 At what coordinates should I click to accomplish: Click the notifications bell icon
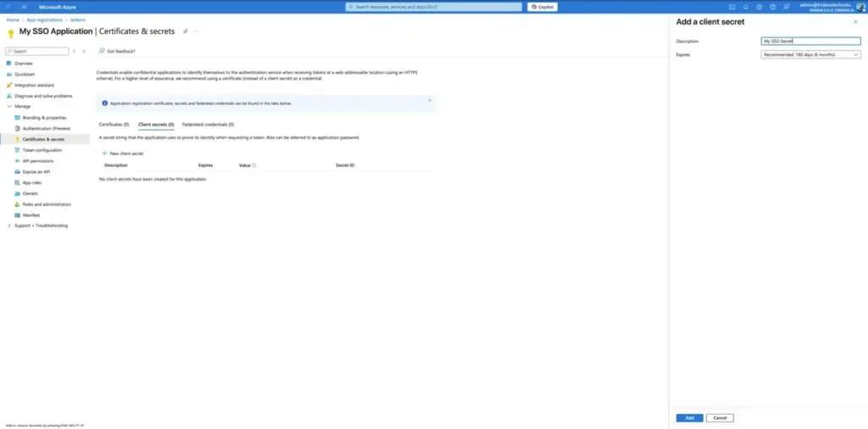[748, 7]
